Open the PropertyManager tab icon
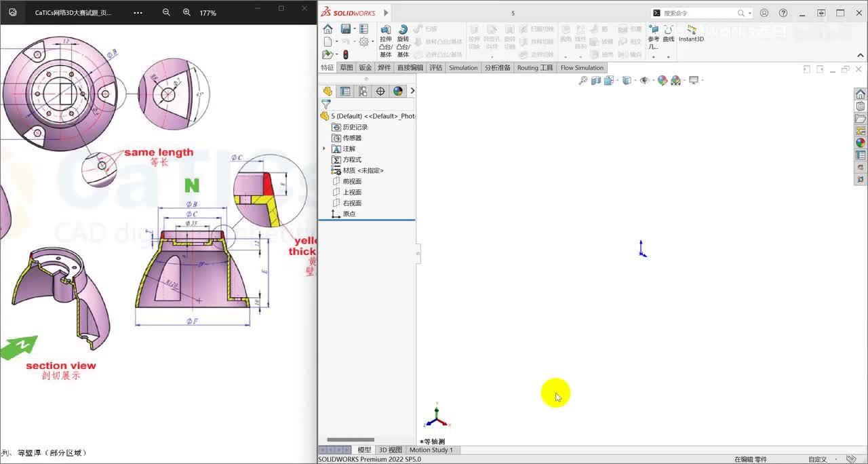 click(345, 91)
